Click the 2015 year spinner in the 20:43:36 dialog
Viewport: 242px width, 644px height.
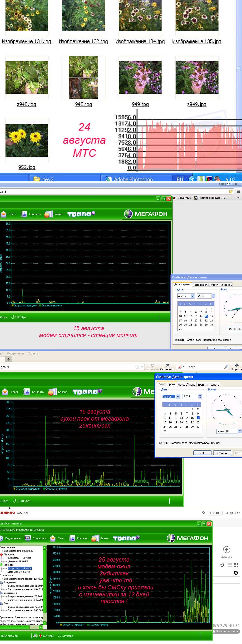click(213, 296)
